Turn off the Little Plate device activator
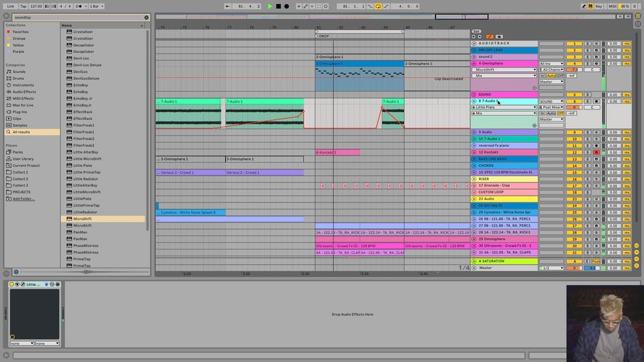This screenshot has width=644, height=362. click(x=11, y=284)
